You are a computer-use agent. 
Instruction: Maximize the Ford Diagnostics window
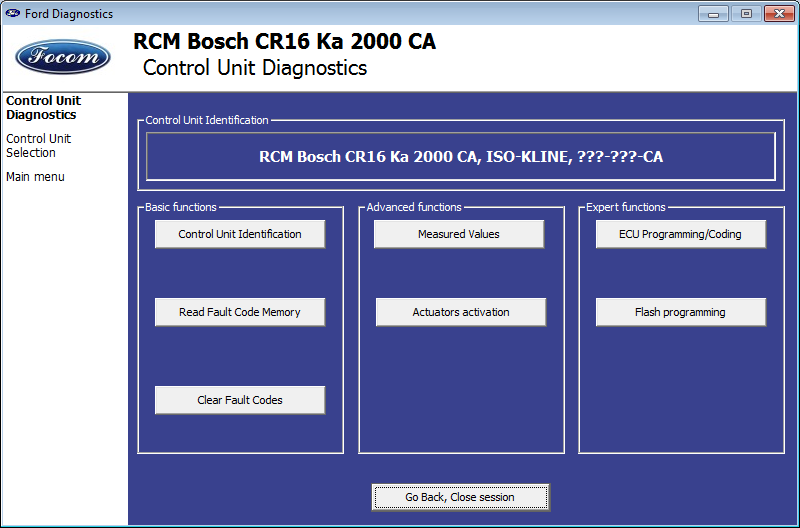point(745,13)
